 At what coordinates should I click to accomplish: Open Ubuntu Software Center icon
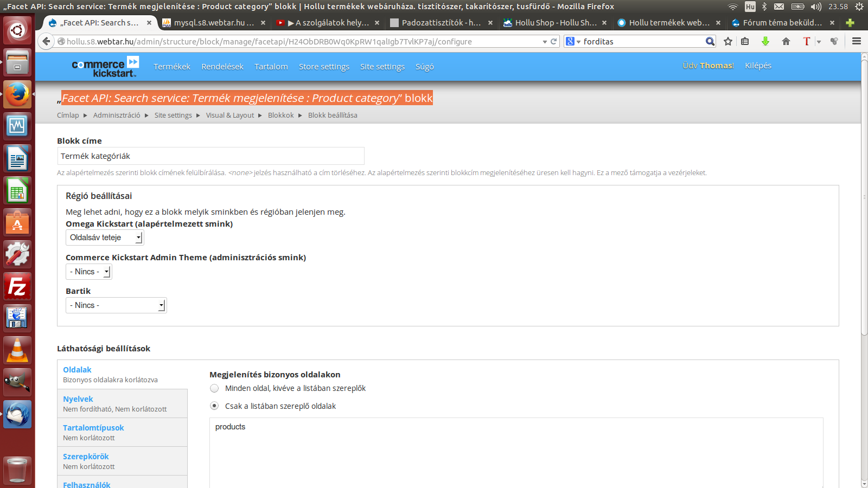(17, 222)
